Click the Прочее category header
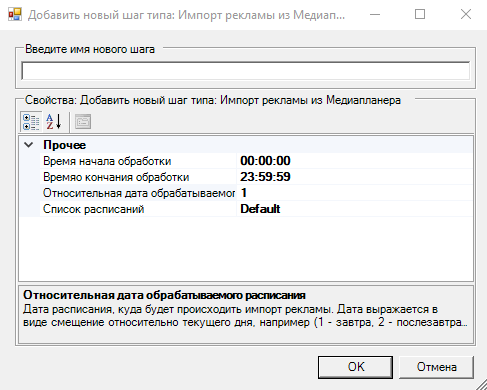Viewport: 487px width, 390px height. (65, 145)
